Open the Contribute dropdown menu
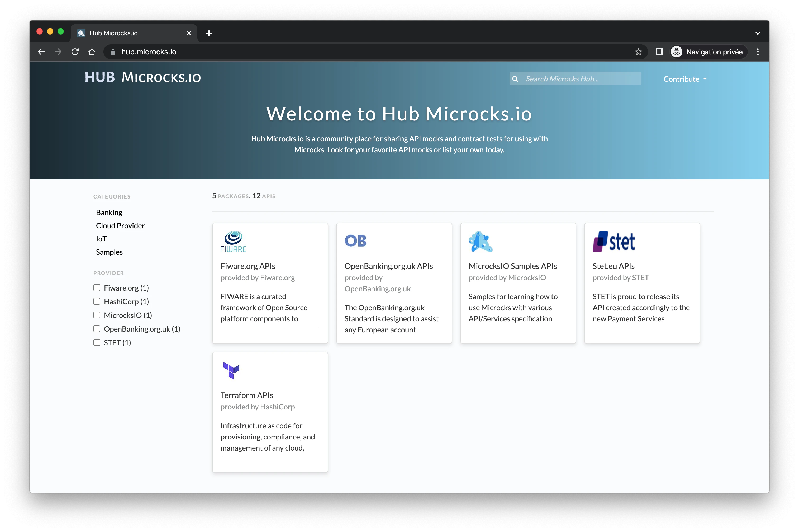The width and height of the screenshot is (799, 532). [685, 79]
